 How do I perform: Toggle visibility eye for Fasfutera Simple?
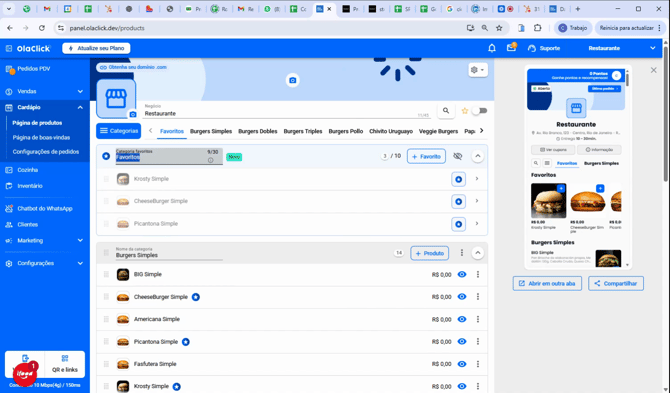[462, 364]
